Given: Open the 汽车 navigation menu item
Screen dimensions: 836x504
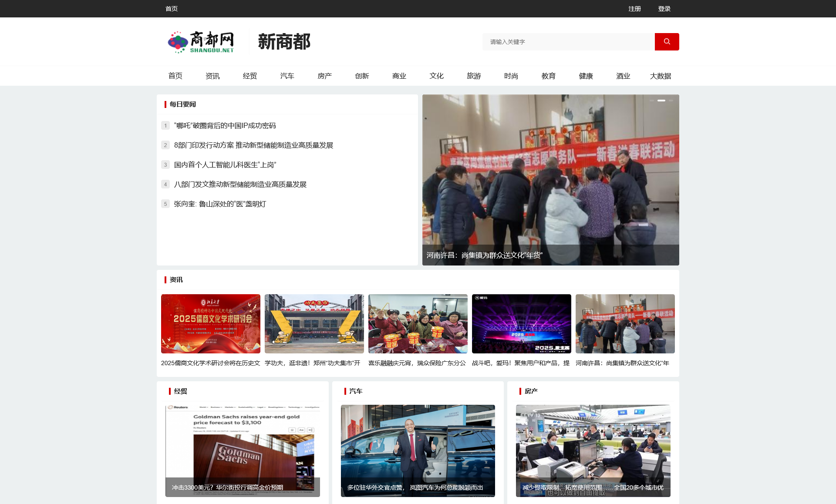Looking at the screenshot, I should pos(287,76).
